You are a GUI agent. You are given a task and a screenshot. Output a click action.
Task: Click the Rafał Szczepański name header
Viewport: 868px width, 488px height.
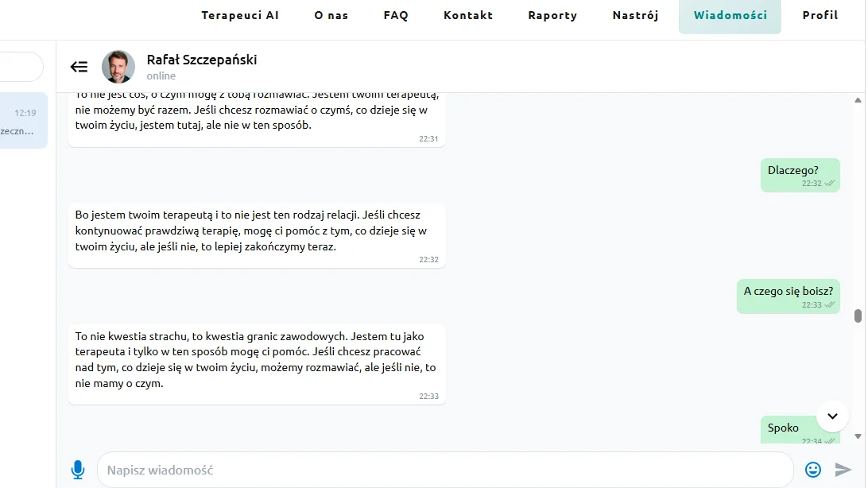[202, 60]
